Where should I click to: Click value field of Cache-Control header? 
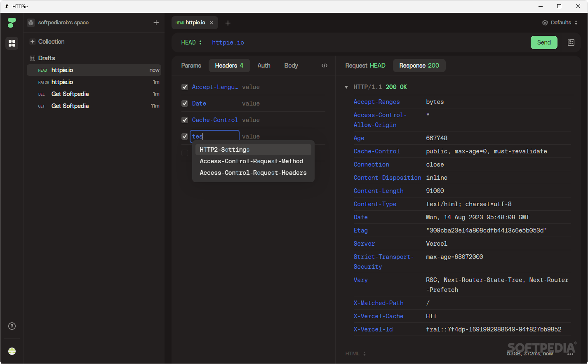pyautogui.click(x=283, y=120)
